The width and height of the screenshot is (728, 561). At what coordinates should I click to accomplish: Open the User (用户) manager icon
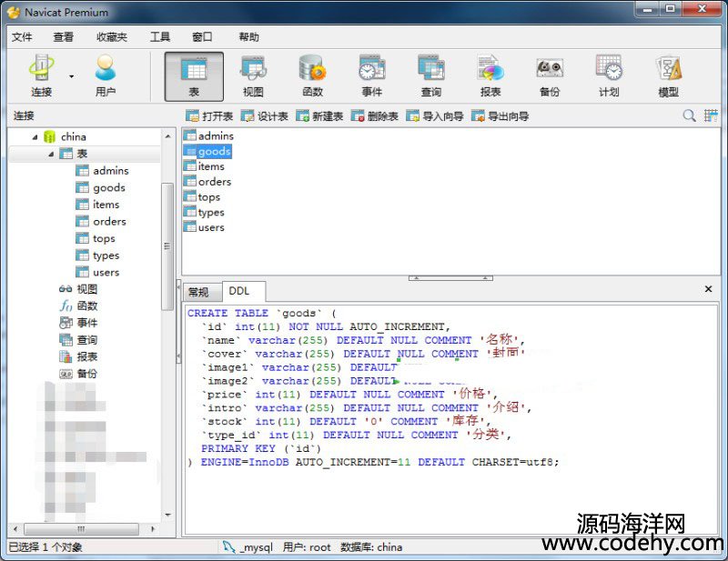[106, 75]
